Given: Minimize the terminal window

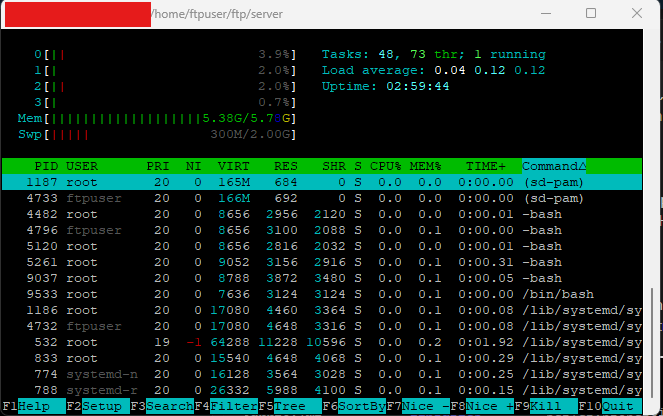Looking at the screenshot, I should [546, 14].
